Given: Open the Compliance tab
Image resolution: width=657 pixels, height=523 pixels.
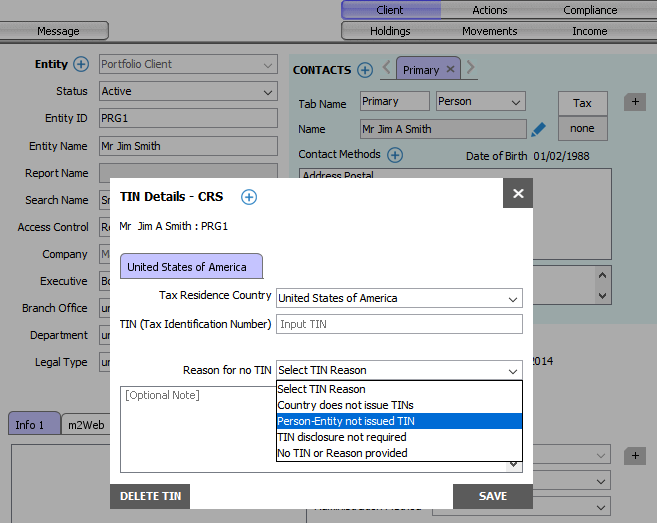Looking at the screenshot, I should coord(590,10).
